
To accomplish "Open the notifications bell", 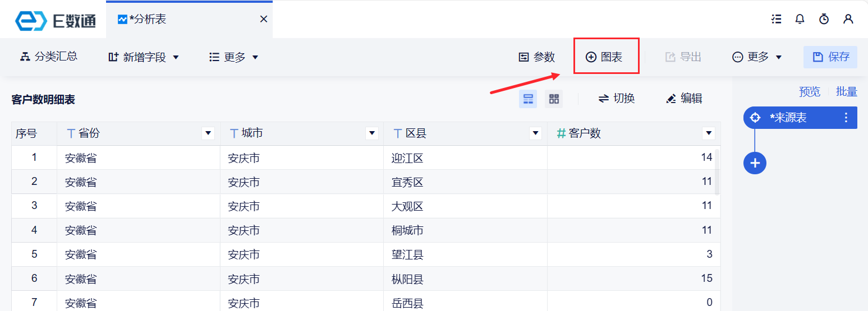I will click(x=800, y=19).
